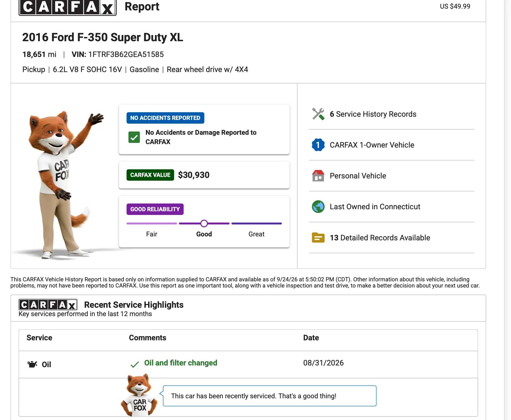Click the 18,651 mi mileage value

pyautogui.click(x=39, y=54)
